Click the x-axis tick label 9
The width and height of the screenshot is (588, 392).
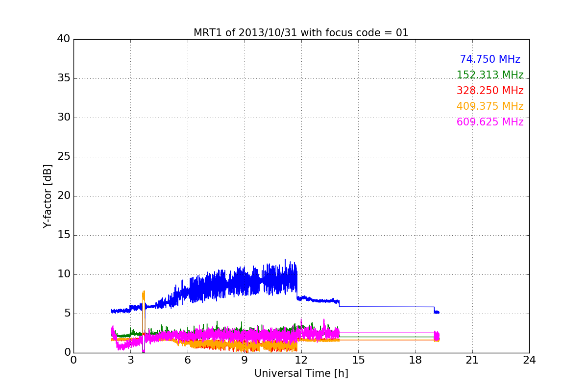click(x=245, y=360)
